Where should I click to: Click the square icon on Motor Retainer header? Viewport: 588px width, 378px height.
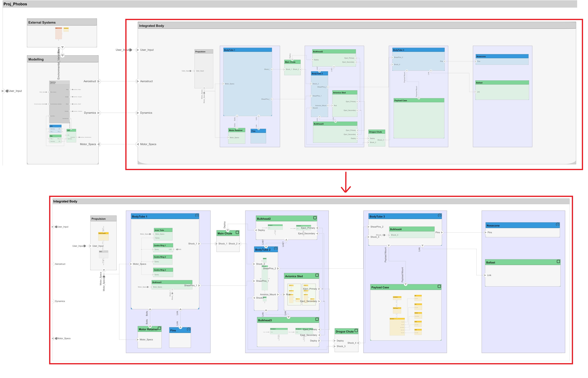point(159,328)
